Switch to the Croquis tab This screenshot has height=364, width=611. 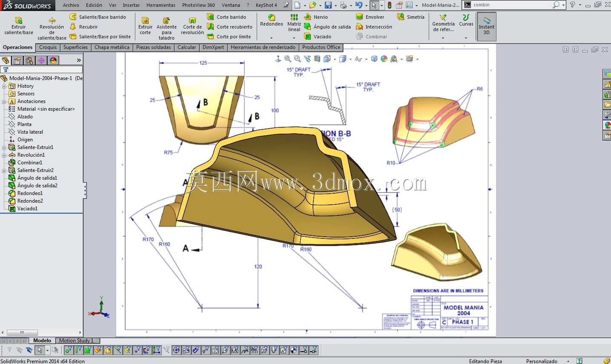click(48, 47)
